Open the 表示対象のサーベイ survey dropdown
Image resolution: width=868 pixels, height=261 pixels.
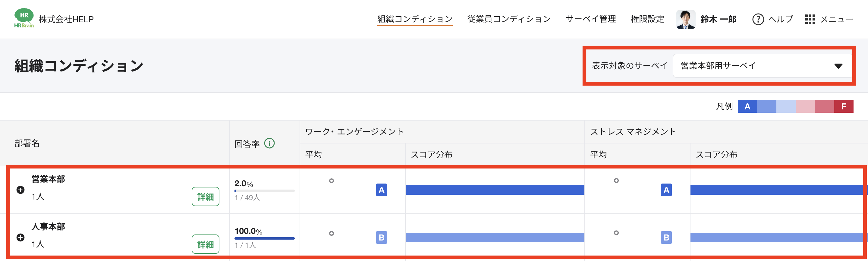tap(762, 66)
